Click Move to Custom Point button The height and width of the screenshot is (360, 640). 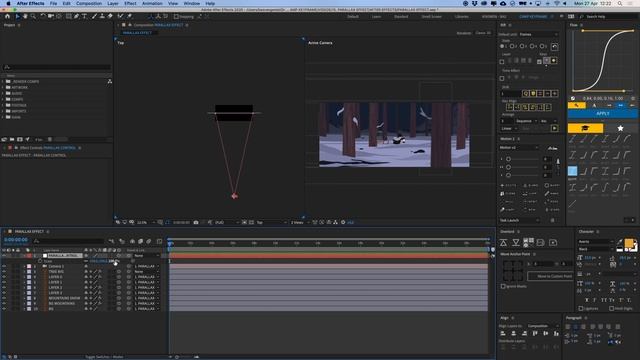[x=551, y=276]
